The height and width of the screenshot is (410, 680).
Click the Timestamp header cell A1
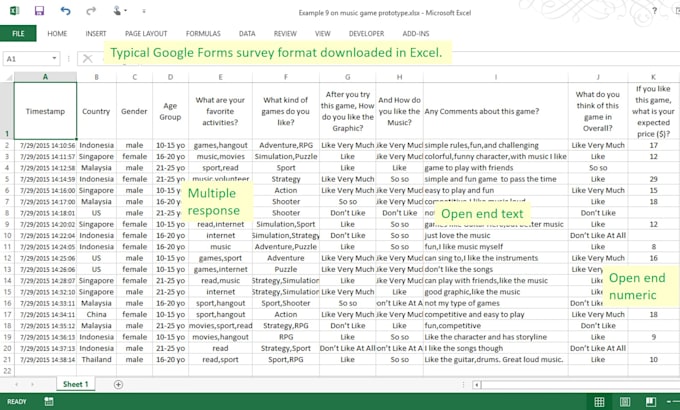coord(46,111)
